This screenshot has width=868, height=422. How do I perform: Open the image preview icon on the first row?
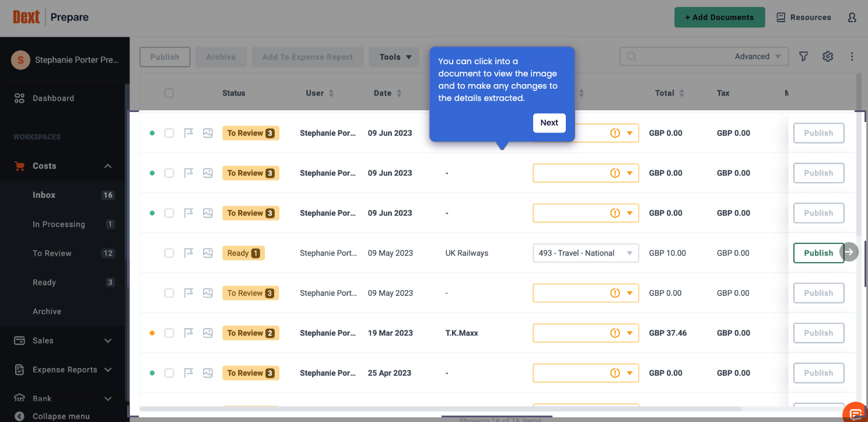208,132
